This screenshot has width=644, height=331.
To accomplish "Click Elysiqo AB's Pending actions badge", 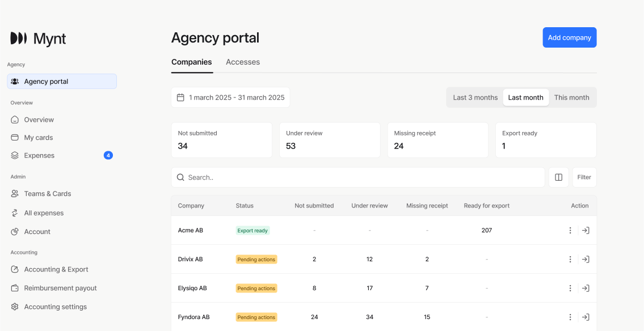I will point(256,288).
